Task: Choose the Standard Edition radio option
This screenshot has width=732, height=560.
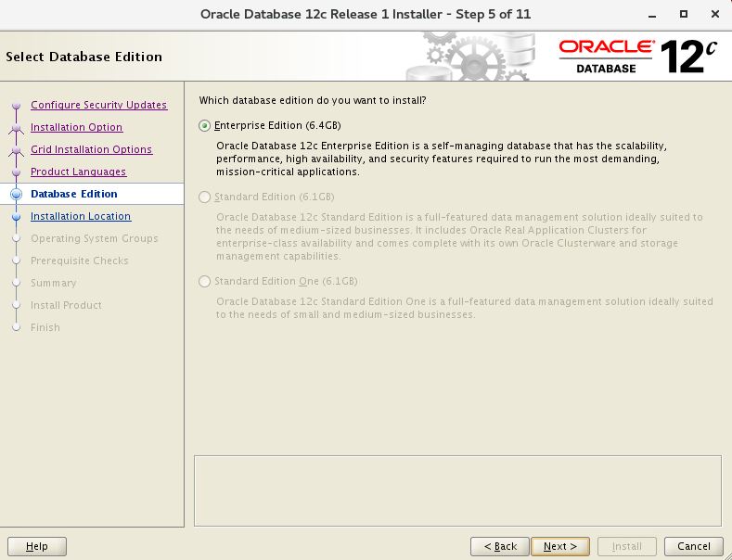Action: coord(204,197)
